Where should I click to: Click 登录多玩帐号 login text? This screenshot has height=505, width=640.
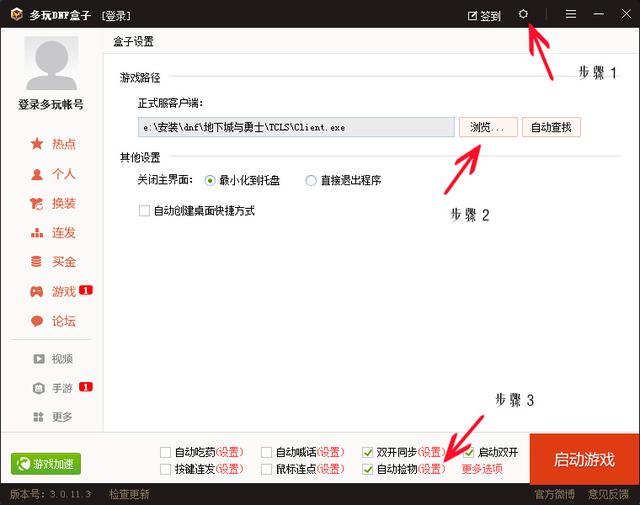[51, 105]
